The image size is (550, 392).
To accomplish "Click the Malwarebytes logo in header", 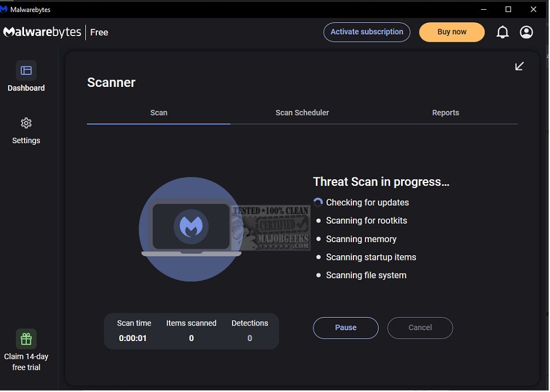I will 42,32.
